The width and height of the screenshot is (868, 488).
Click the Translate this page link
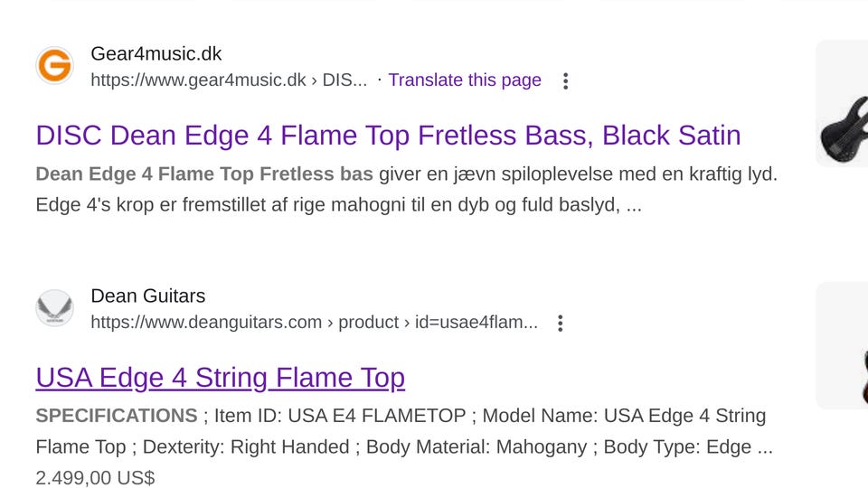pos(465,80)
